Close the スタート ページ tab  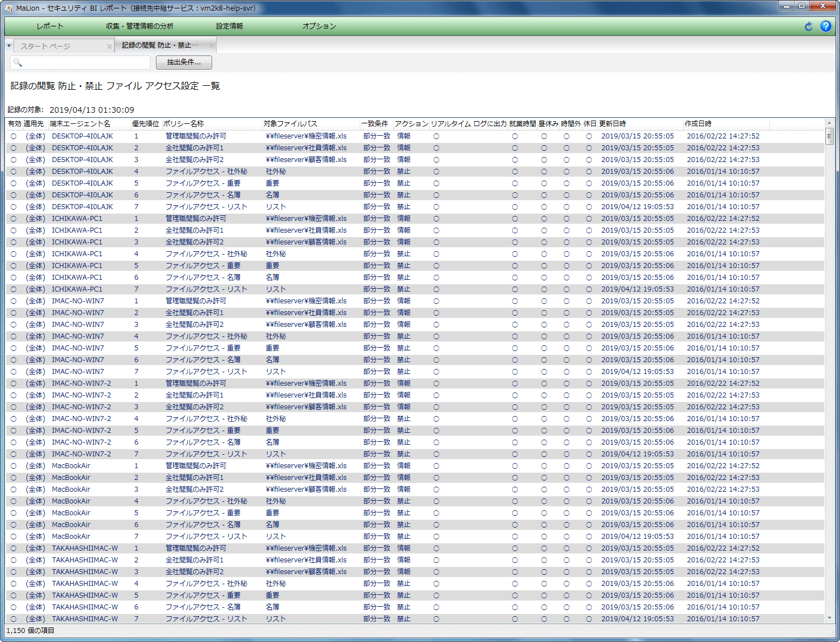point(109,47)
